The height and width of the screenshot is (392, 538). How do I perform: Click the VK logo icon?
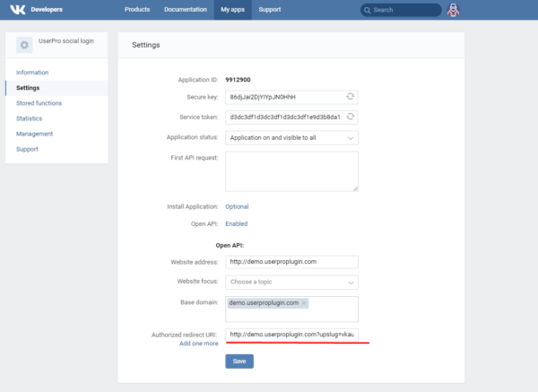(17, 10)
